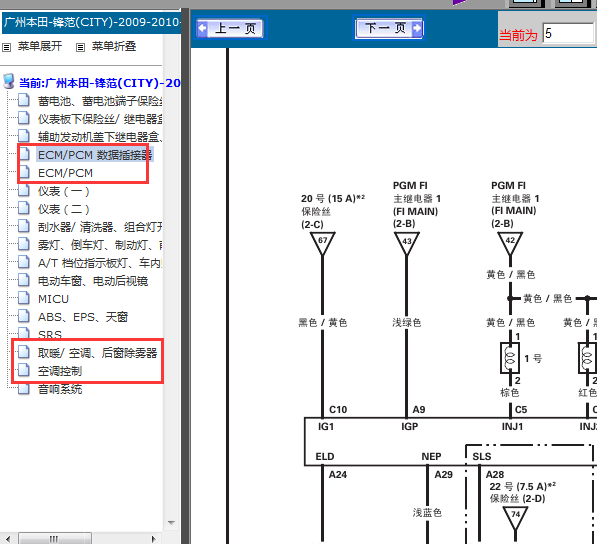This screenshot has width=597, height=544.
Task: Click page icon next to 音响系统
Action: pos(24,388)
